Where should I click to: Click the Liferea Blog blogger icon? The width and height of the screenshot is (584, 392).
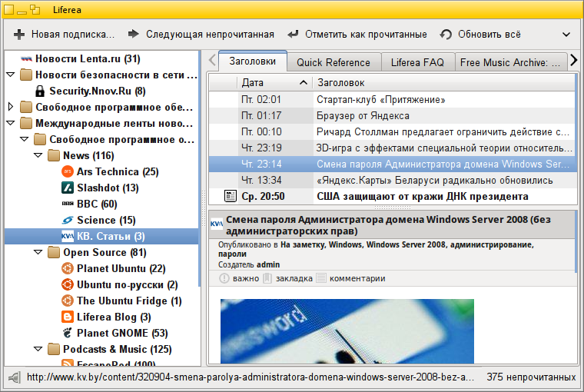click(68, 317)
